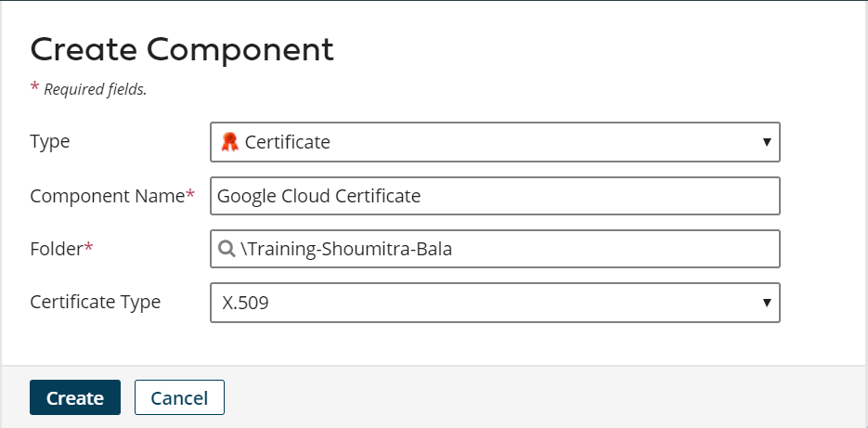Focus the Component Name text field
This screenshot has width=868, height=428.
[495, 196]
